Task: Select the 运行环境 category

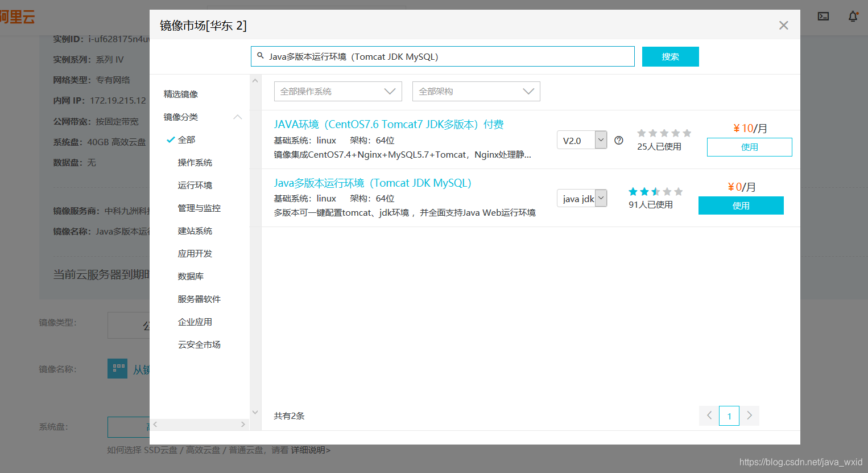Action: pos(195,186)
